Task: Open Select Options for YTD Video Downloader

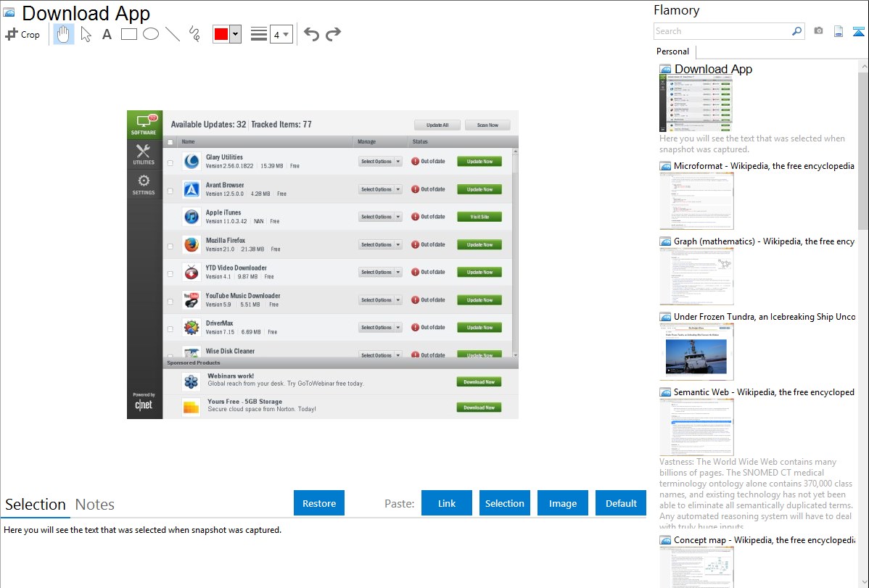Action: pos(380,272)
